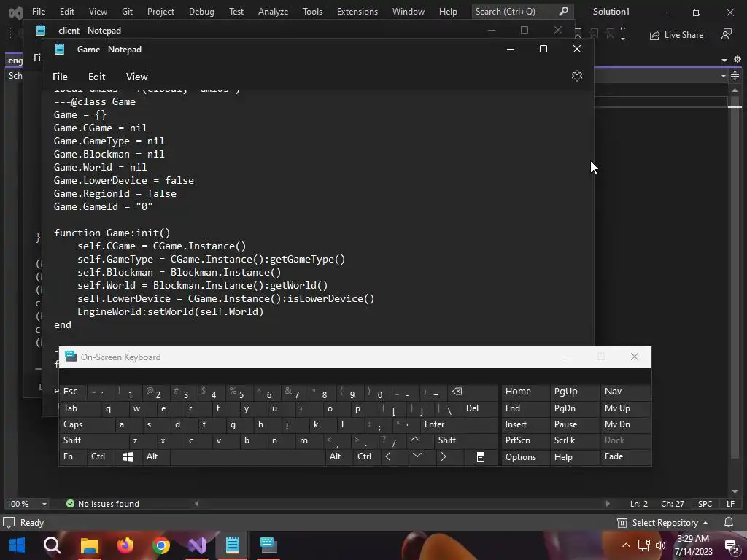Click the Visual Studio logo icon
The image size is (747, 560).
pos(16,12)
